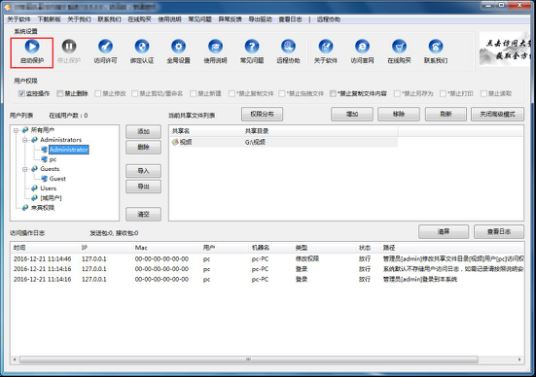
Task: Open the 关于软件 menu
Action: click(x=19, y=19)
